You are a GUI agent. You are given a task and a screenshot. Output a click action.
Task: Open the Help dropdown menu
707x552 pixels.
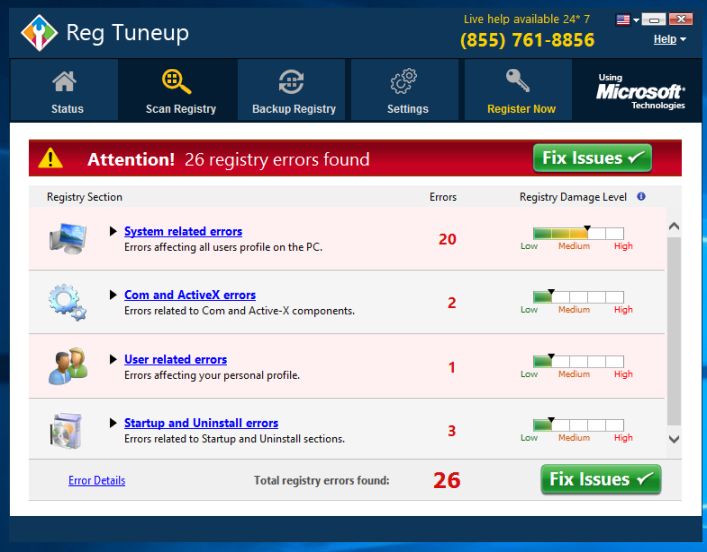(x=670, y=39)
